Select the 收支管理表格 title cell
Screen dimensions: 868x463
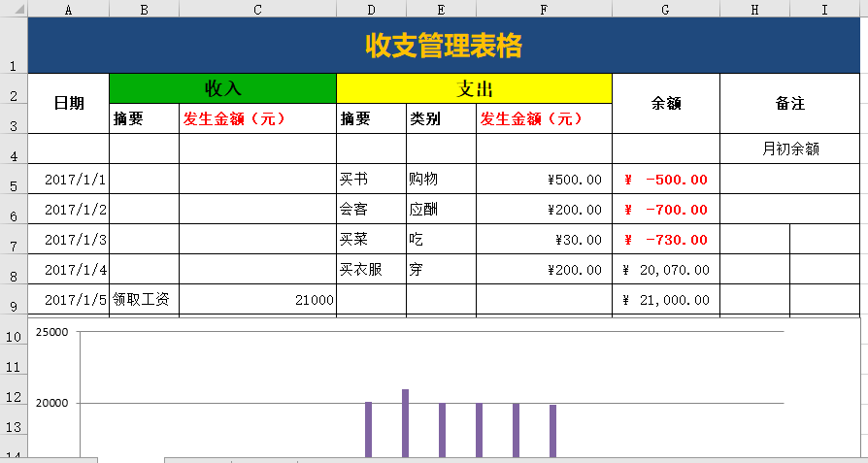tap(444, 46)
